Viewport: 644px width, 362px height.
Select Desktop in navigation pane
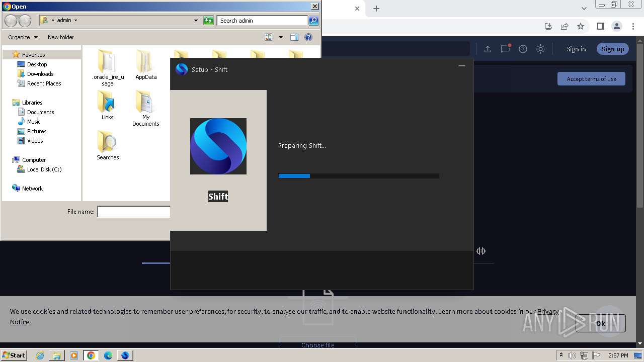[x=37, y=64]
